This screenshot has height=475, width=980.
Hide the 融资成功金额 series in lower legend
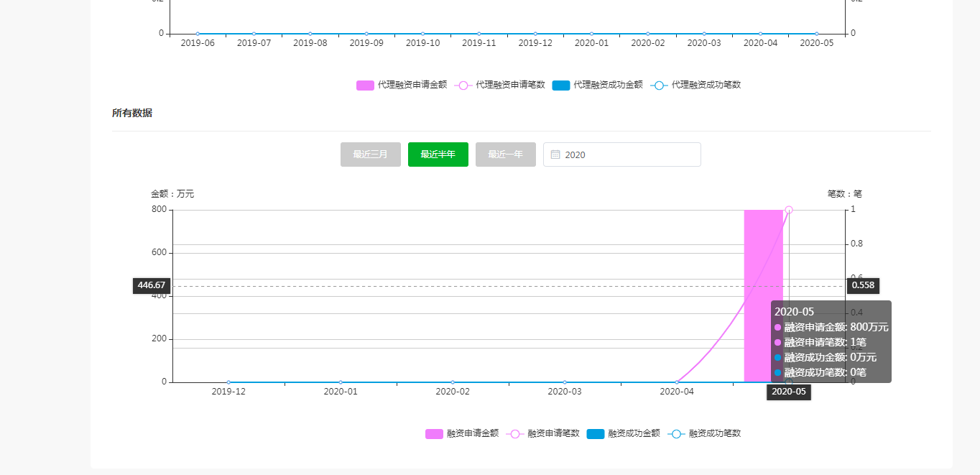tap(623, 433)
